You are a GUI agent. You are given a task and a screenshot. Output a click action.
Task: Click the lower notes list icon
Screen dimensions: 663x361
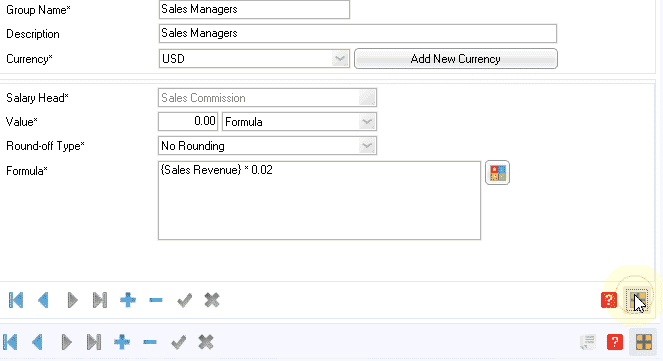point(588,342)
